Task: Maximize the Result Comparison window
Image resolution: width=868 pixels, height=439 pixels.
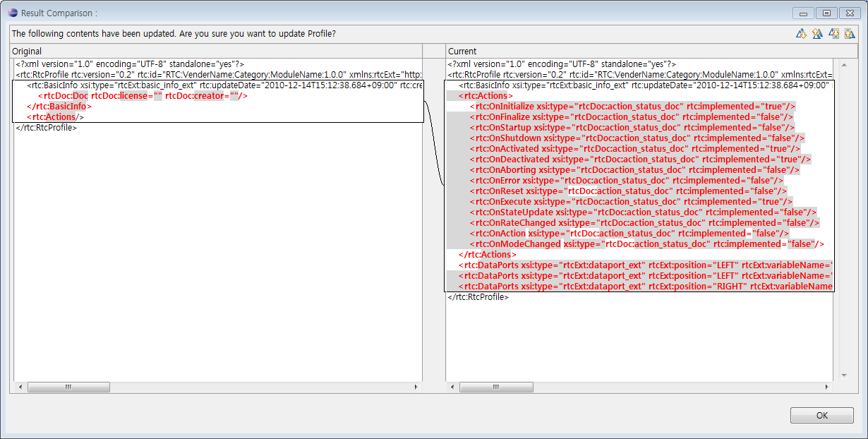Action: (x=826, y=13)
